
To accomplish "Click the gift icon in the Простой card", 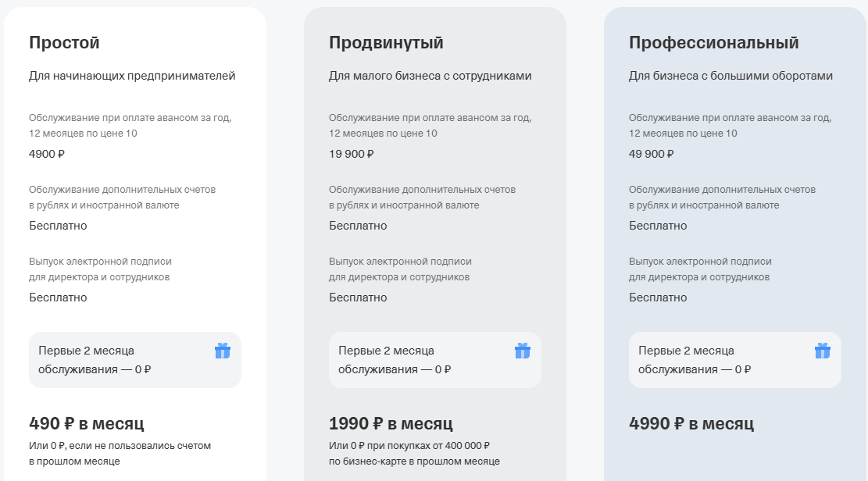I will (223, 351).
